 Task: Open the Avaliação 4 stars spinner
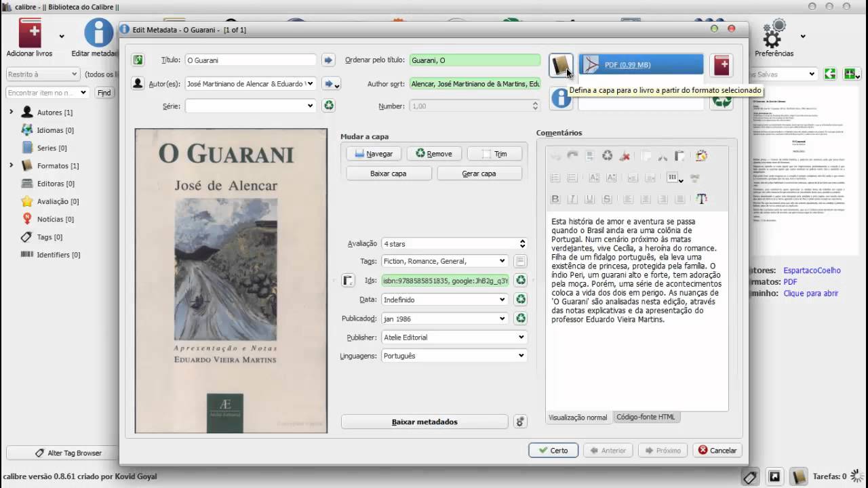[522, 243]
